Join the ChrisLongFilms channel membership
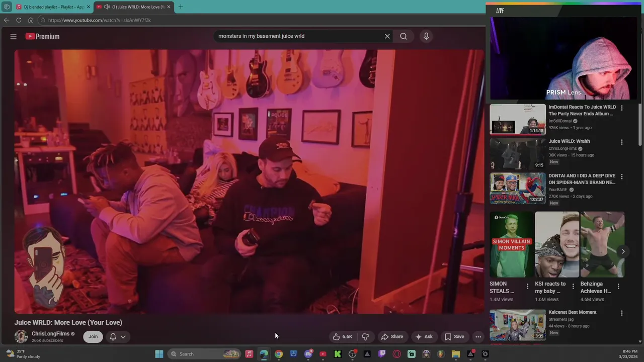Viewport: 644px width, 362px height. click(x=93, y=336)
